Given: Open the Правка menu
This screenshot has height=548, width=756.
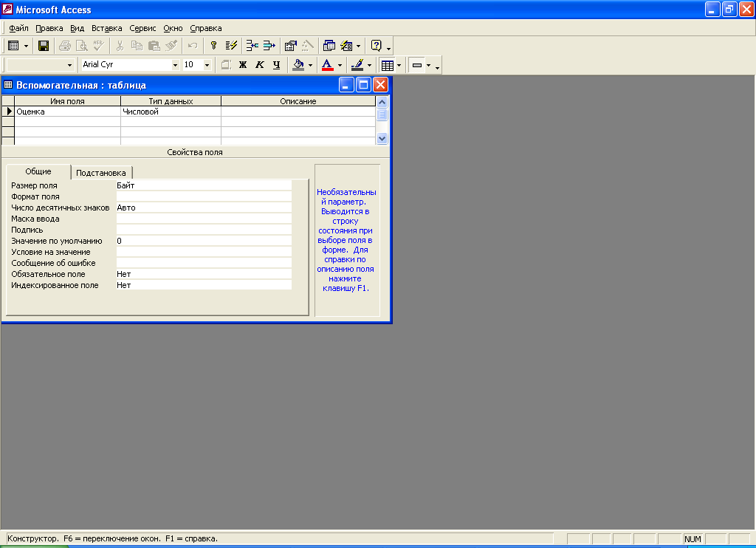Looking at the screenshot, I should [x=49, y=28].
